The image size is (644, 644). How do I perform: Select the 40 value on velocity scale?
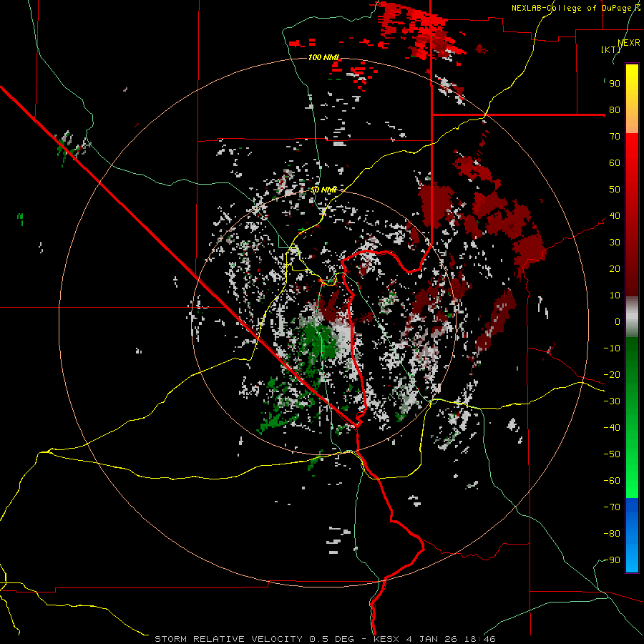615,216
